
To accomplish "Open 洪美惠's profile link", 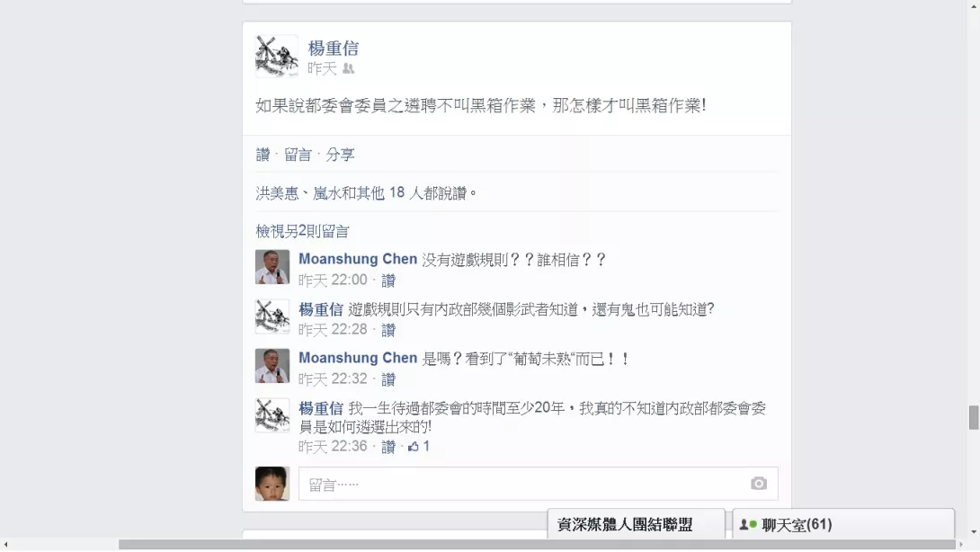I will tap(277, 193).
